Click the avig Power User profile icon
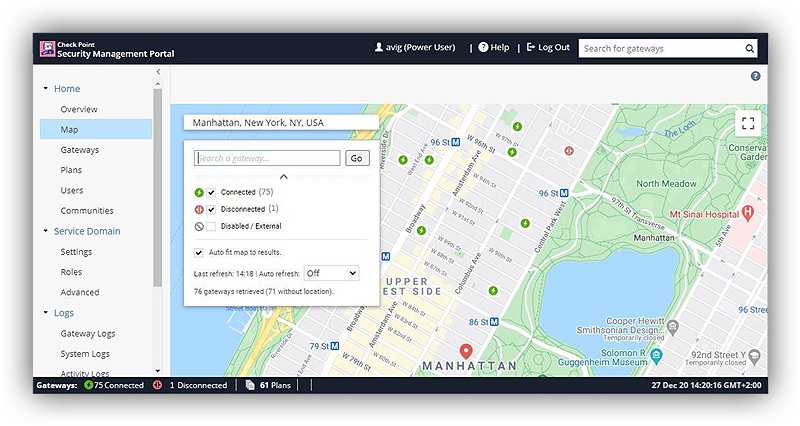The height and width of the screenshot is (426, 800). (x=379, y=47)
